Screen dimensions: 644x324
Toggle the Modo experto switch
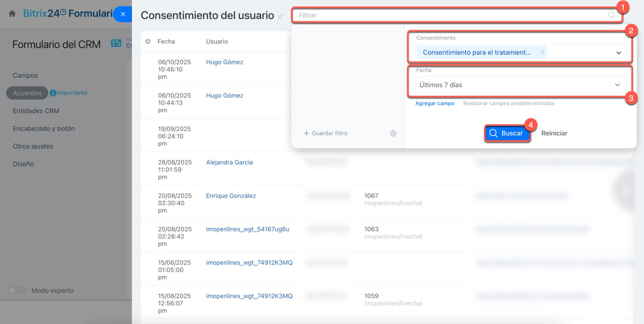click(18, 290)
